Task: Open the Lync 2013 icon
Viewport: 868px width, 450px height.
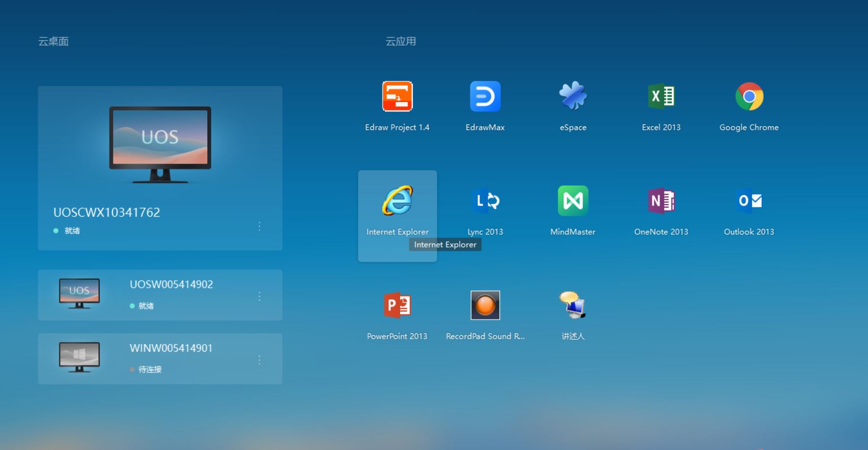Action: 485,201
